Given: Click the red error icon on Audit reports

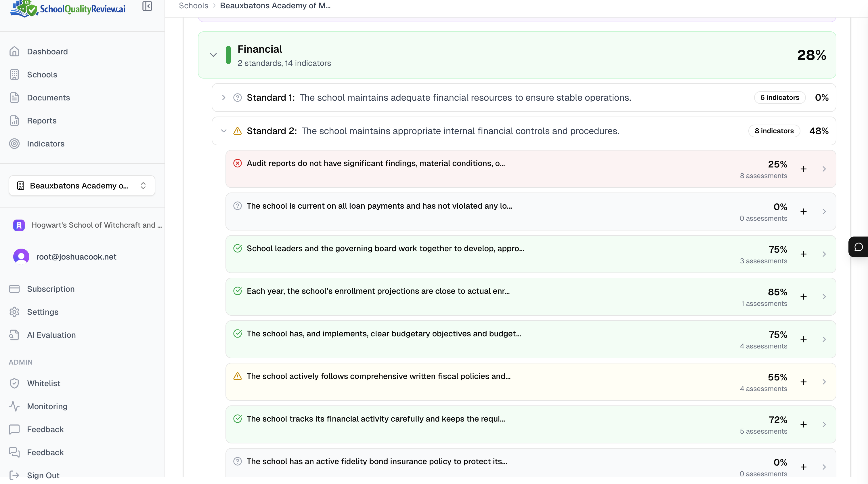Looking at the screenshot, I should pos(237,163).
